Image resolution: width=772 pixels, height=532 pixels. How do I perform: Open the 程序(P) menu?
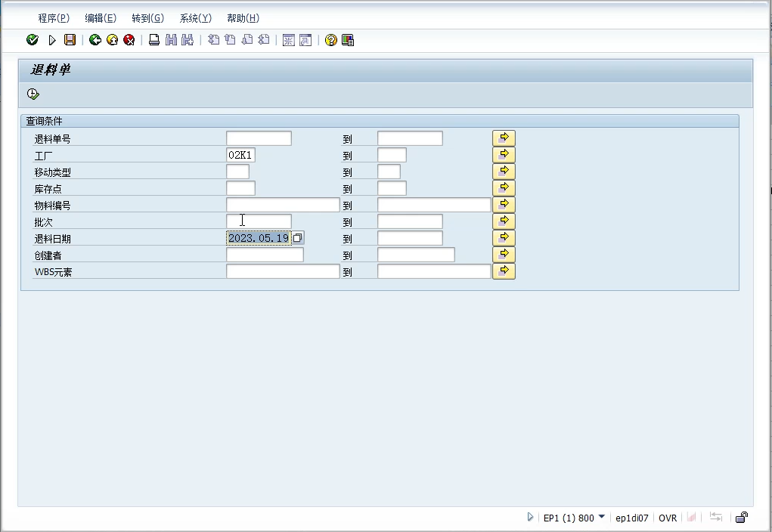[x=53, y=18]
